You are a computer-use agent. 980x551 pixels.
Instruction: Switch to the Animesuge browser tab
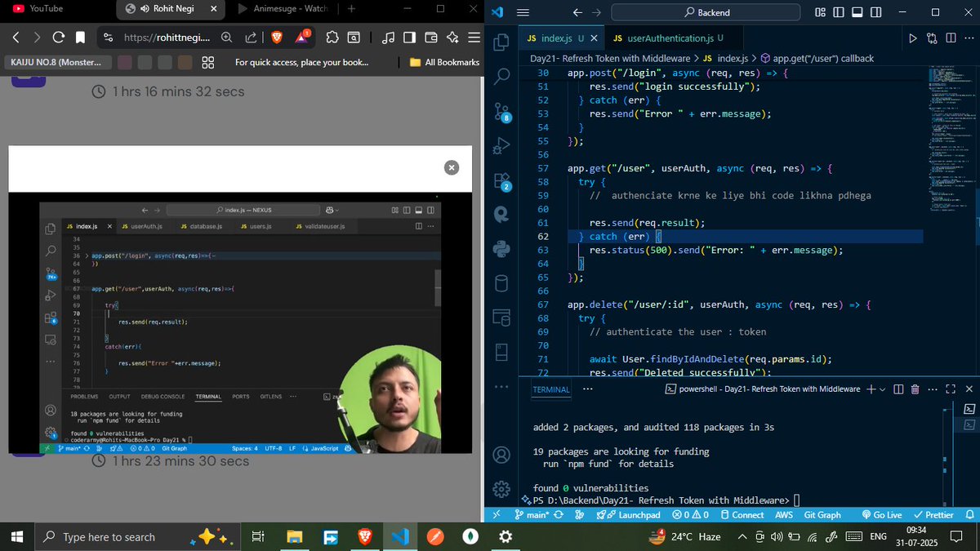(283, 9)
